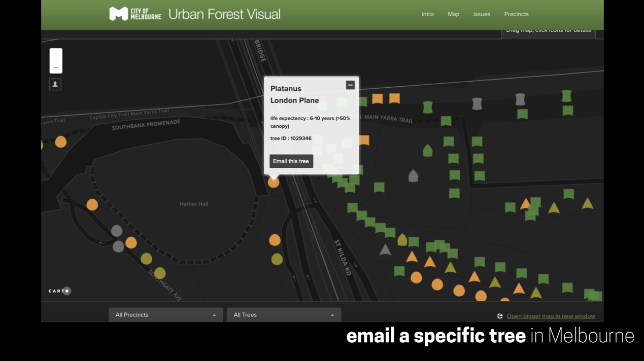Select the rightmost olive triangle marker
This screenshot has height=361, width=644.
coord(588,203)
